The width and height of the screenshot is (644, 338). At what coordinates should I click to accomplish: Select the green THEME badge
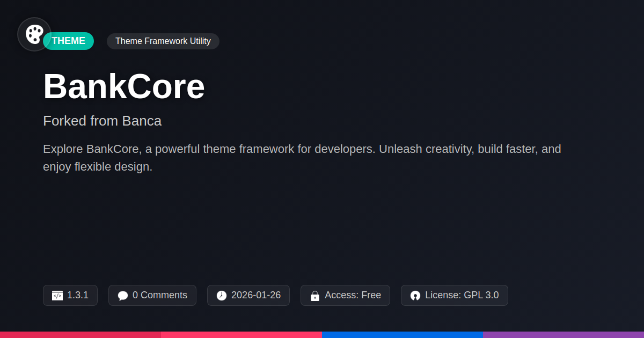pyautogui.click(x=69, y=41)
